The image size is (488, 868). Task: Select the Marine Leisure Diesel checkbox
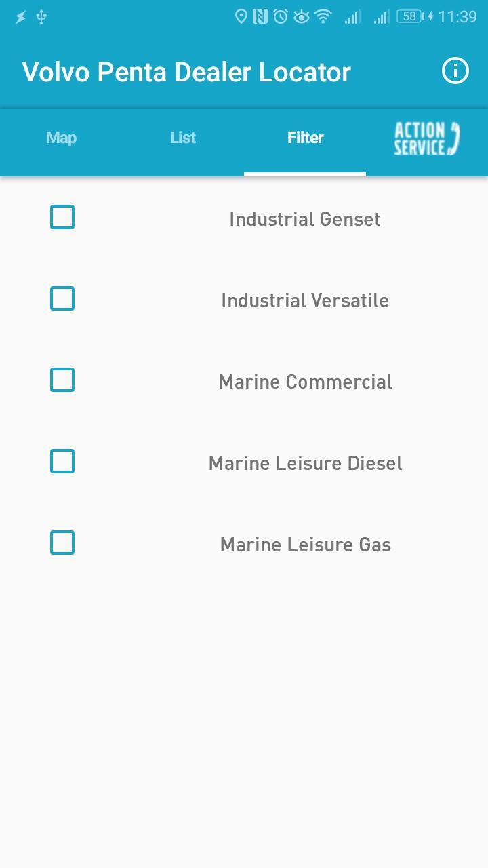(62, 461)
